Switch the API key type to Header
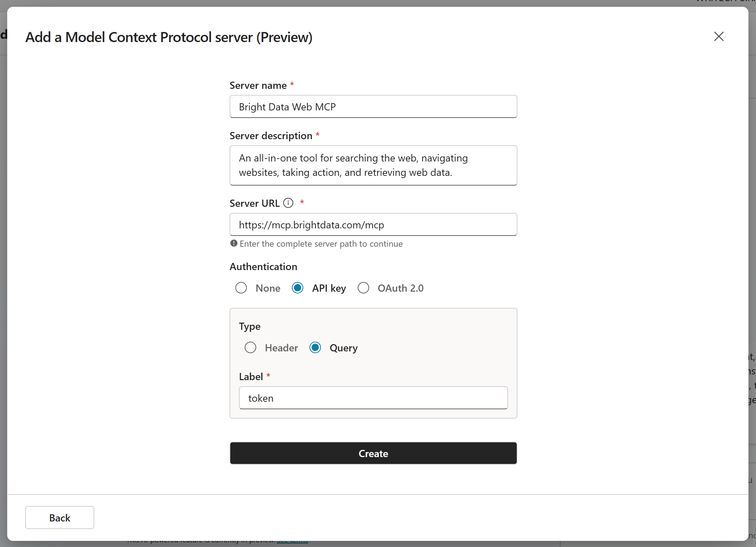The width and height of the screenshot is (756, 547). (x=250, y=347)
